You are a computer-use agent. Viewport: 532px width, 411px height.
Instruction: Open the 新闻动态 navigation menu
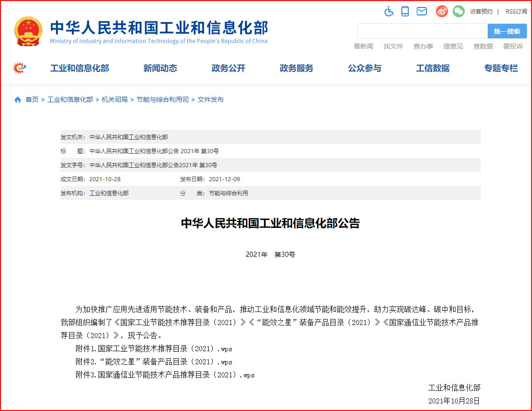(x=160, y=68)
